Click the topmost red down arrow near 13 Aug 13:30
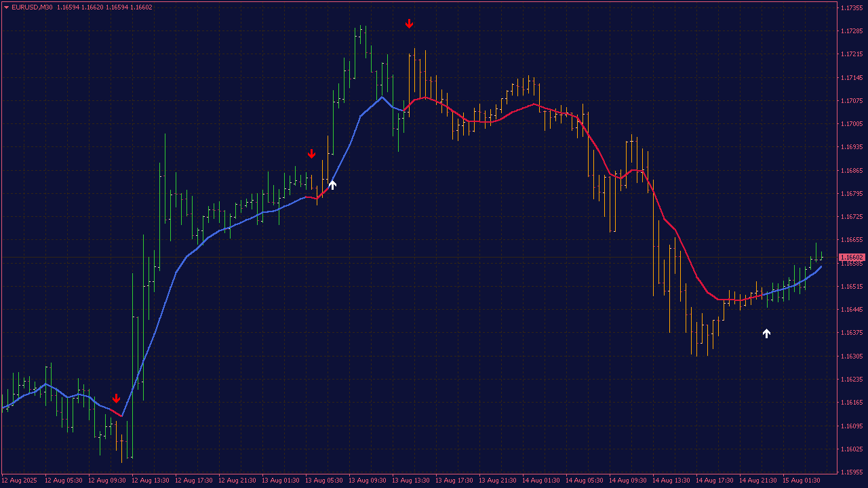Image resolution: width=868 pixels, height=488 pixels. tap(409, 24)
